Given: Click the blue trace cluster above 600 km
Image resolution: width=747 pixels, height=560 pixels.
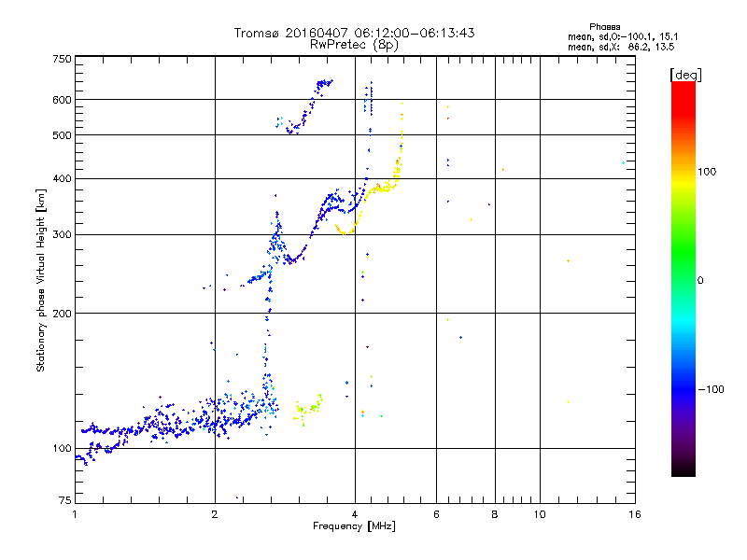Looking at the screenshot, I should 324,84.
